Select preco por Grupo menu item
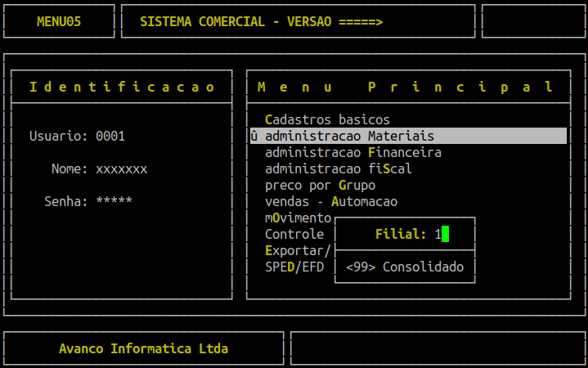The height and width of the screenshot is (368, 588). pyautogui.click(x=320, y=185)
